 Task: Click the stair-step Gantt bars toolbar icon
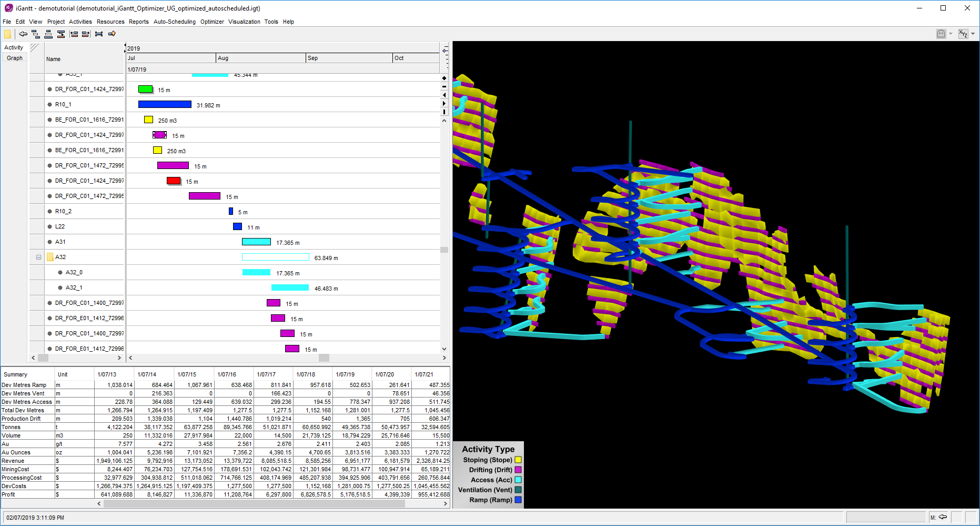(36, 34)
